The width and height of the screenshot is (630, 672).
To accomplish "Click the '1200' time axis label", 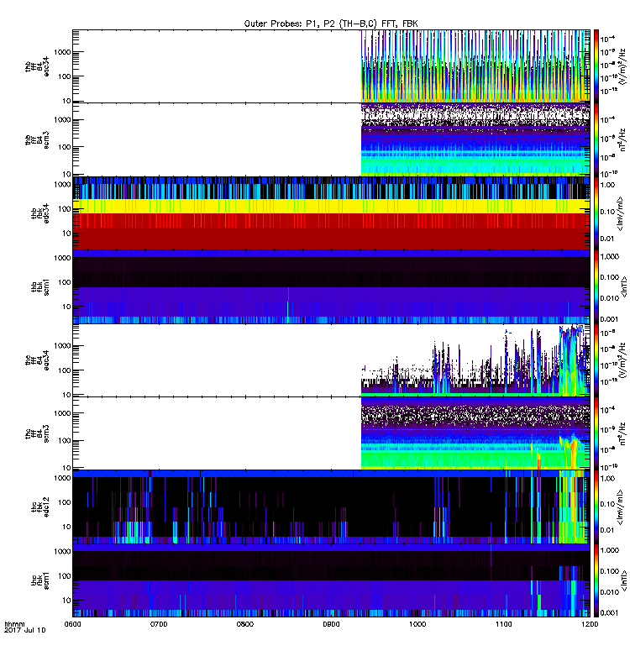I will (x=590, y=624).
